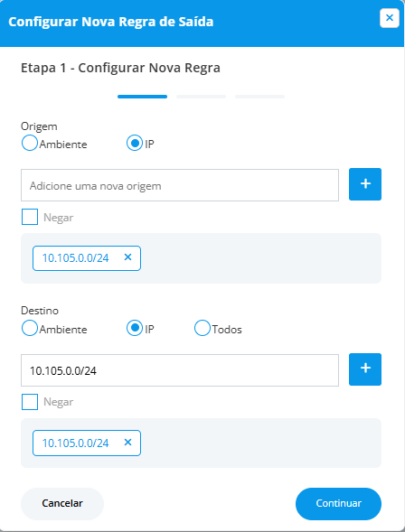The image size is (405, 532).
Task: Choose Todos radio under Destino
Action: pyautogui.click(x=202, y=328)
